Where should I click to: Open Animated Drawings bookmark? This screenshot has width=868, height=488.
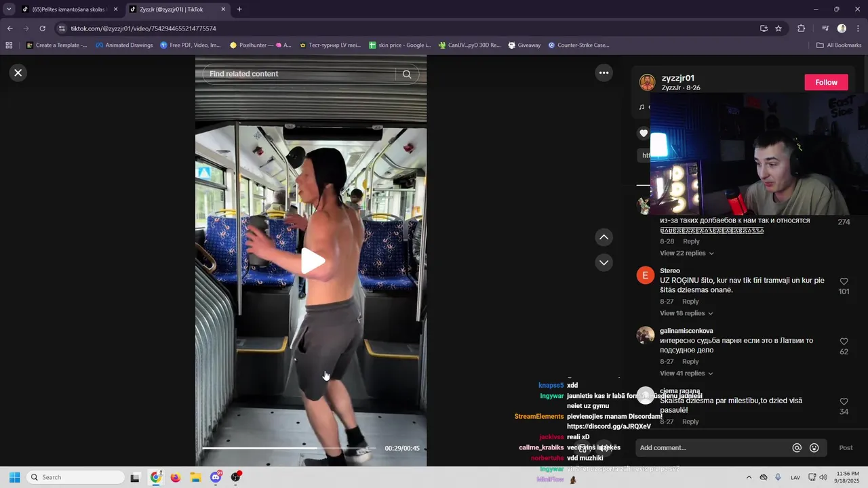tap(124, 45)
